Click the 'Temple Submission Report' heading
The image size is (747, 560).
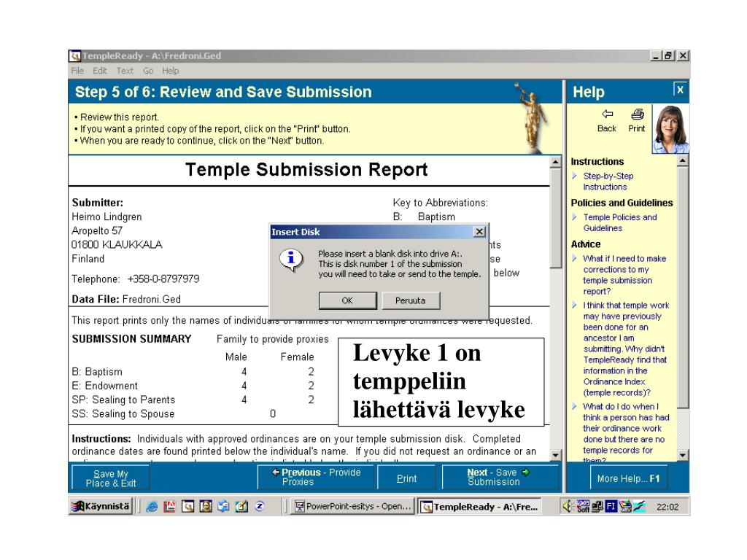[306, 169]
